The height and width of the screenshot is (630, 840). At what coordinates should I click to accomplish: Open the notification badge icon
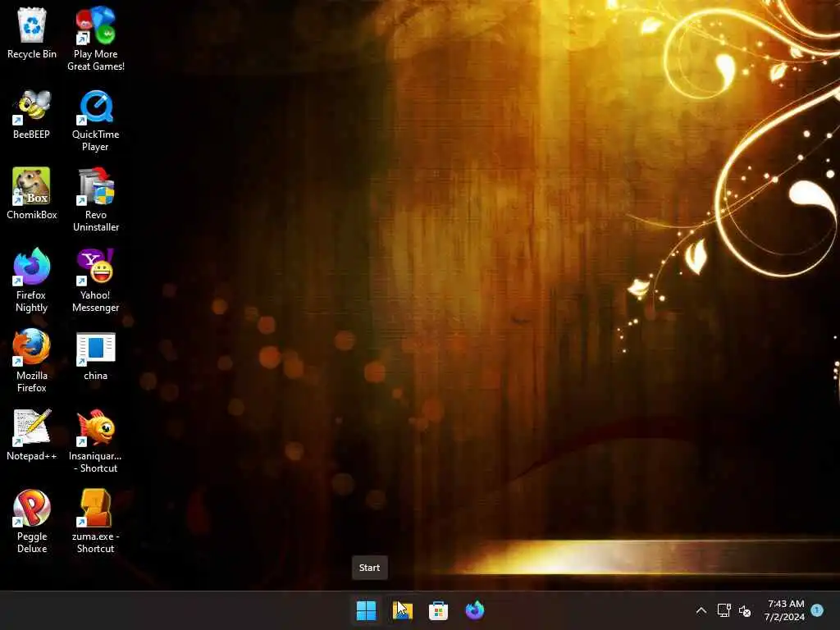817,609
